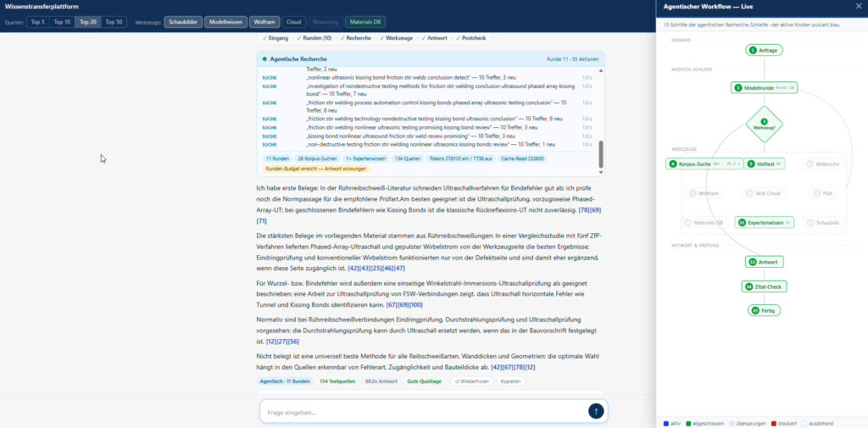Select the Anfrage node in workflow
The image size is (868, 428).
click(x=764, y=50)
